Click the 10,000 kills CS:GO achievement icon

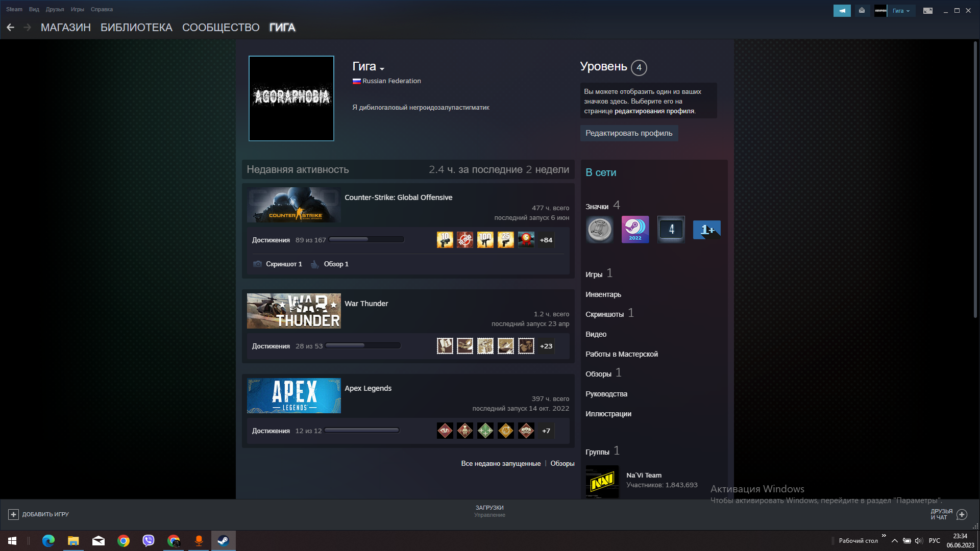click(x=465, y=240)
